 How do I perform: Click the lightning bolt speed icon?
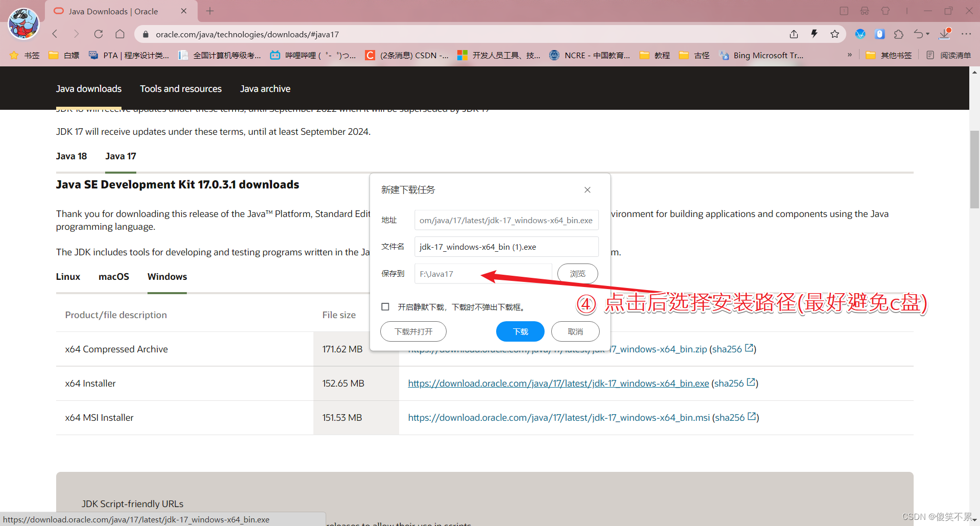tap(814, 34)
